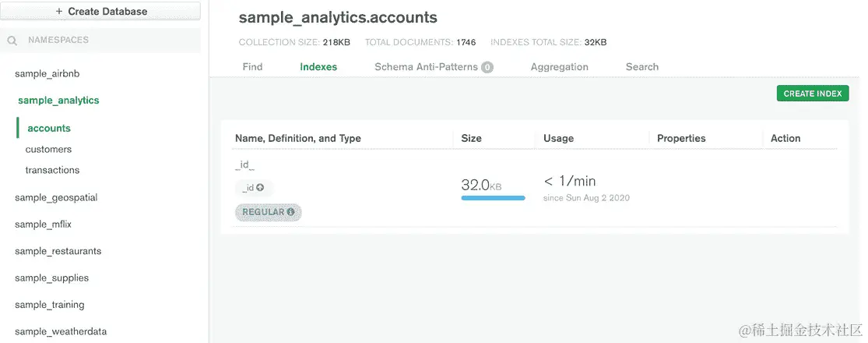Viewport: 868px width, 343px height.
Task: Click the Size column header
Action: click(x=471, y=139)
